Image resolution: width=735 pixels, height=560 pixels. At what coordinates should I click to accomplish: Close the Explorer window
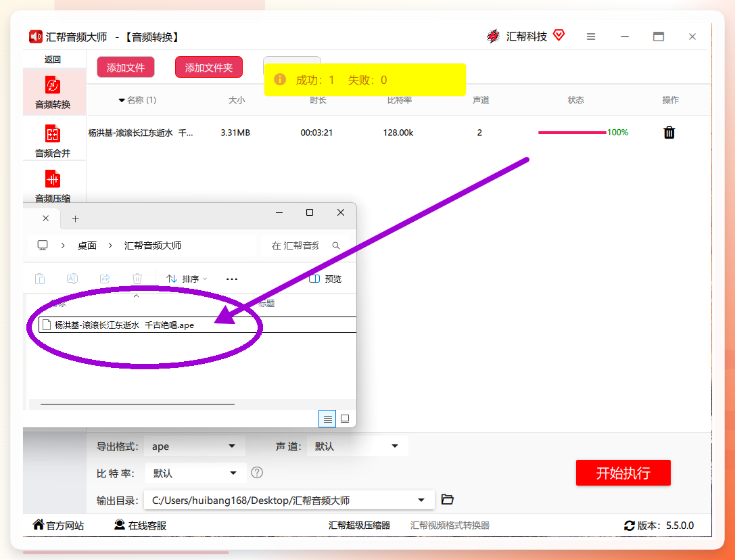point(341,212)
